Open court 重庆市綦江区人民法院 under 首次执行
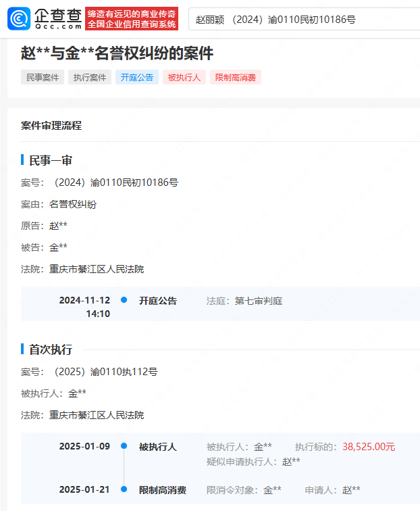The height and width of the screenshot is (511, 420). (x=97, y=415)
